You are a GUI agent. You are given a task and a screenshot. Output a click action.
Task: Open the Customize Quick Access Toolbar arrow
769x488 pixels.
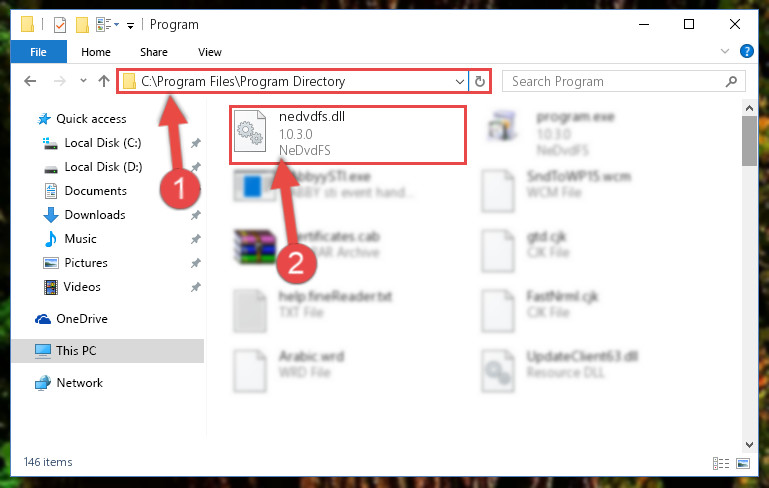[x=130, y=26]
